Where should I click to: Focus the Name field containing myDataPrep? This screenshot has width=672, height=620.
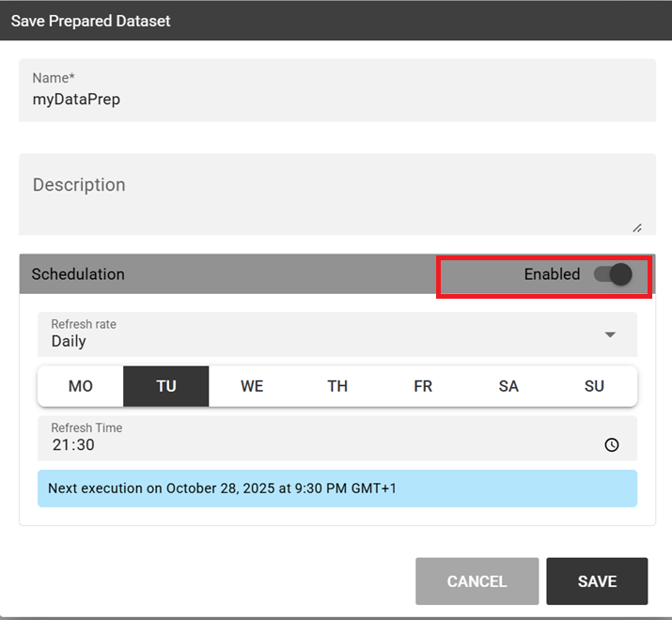pyautogui.click(x=337, y=90)
